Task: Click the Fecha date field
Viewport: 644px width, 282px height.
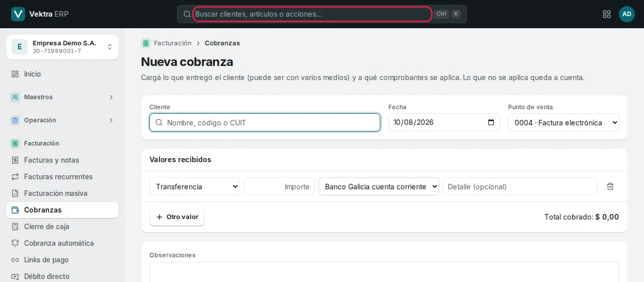Action: [x=444, y=122]
